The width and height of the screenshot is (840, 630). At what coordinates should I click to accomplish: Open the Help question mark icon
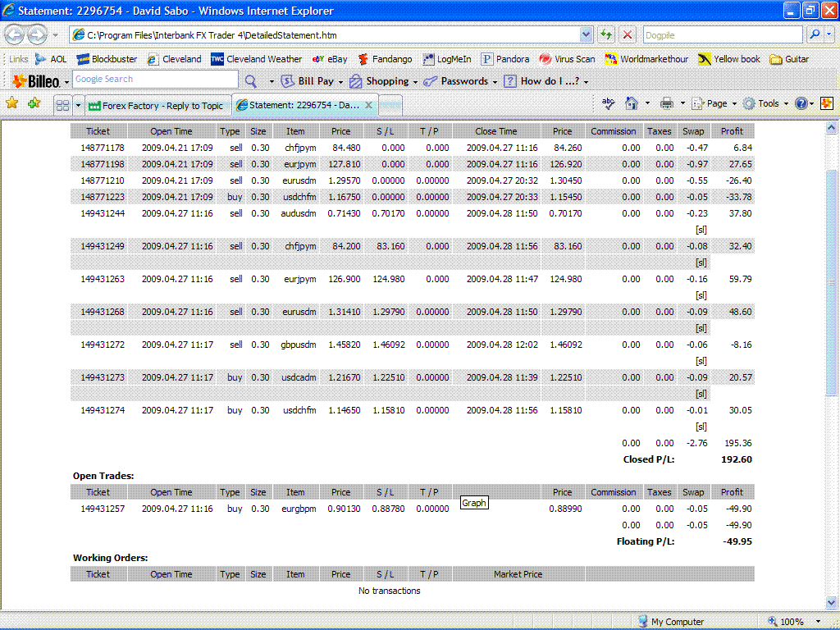[x=801, y=103]
